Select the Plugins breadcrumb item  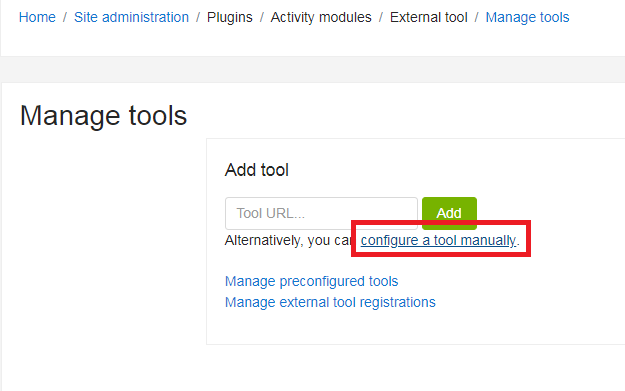pyautogui.click(x=230, y=17)
